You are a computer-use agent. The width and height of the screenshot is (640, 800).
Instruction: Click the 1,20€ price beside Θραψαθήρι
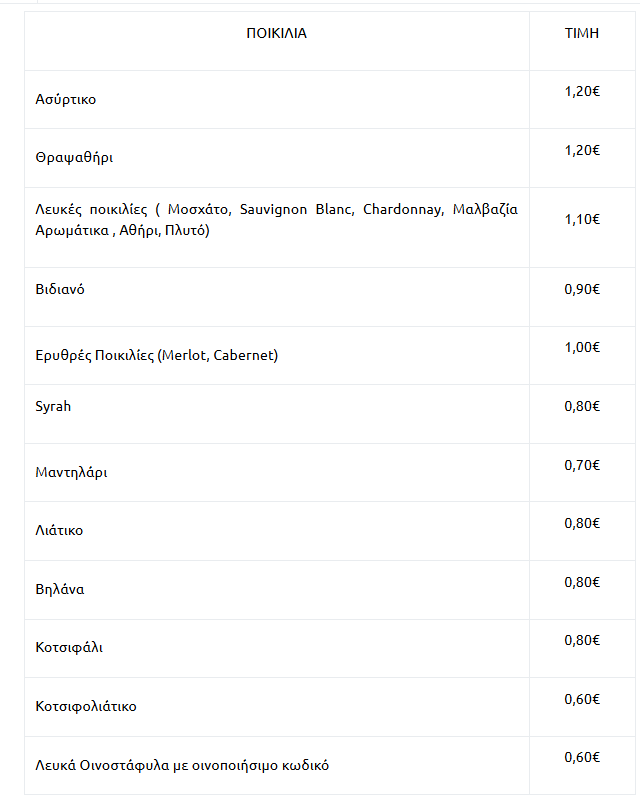tap(582, 150)
